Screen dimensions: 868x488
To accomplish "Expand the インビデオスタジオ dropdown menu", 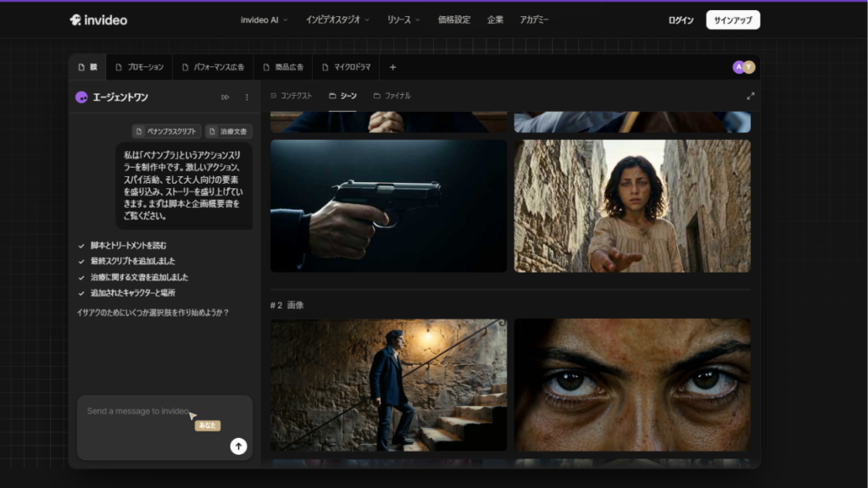I will tap(337, 20).
